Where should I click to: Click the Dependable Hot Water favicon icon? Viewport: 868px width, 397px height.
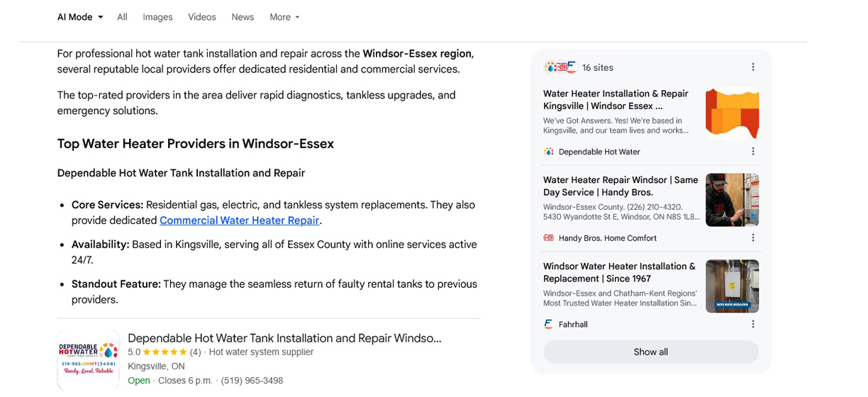click(x=548, y=152)
